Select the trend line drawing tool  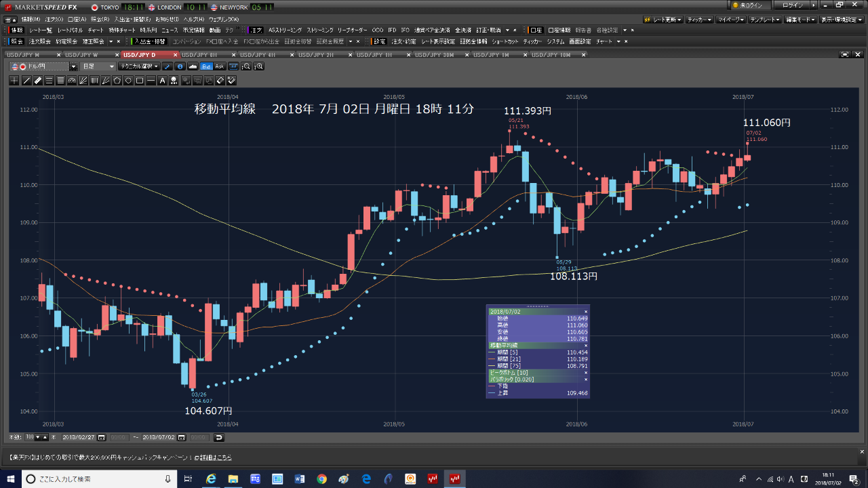point(26,81)
